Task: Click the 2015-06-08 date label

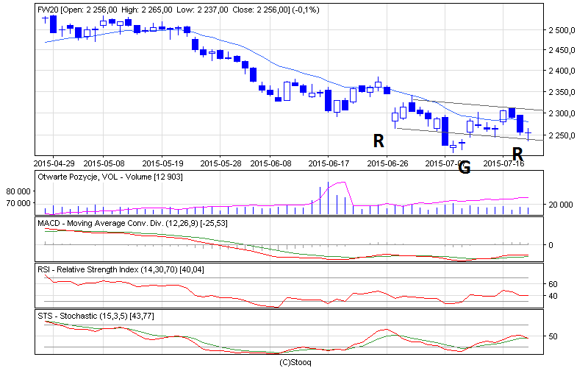Action: click(270, 163)
